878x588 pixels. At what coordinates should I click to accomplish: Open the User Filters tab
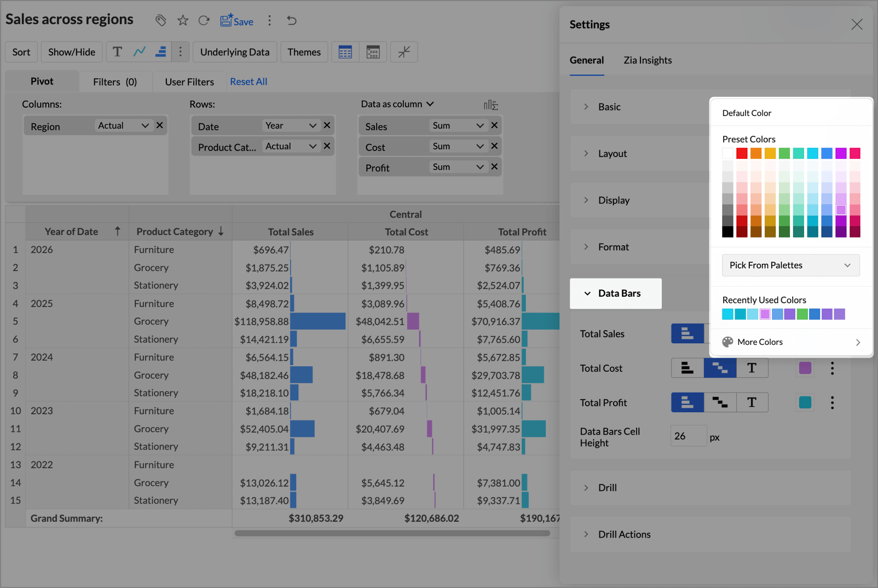(189, 82)
